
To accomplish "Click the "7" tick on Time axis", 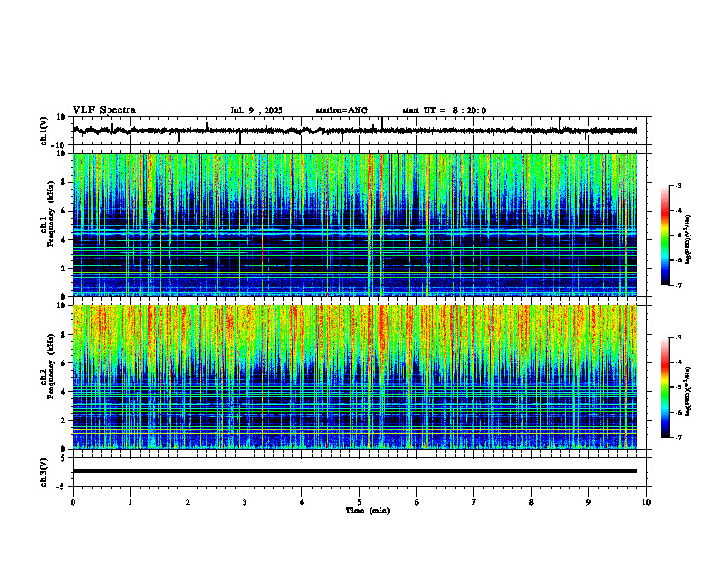I will tap(474, 502).
